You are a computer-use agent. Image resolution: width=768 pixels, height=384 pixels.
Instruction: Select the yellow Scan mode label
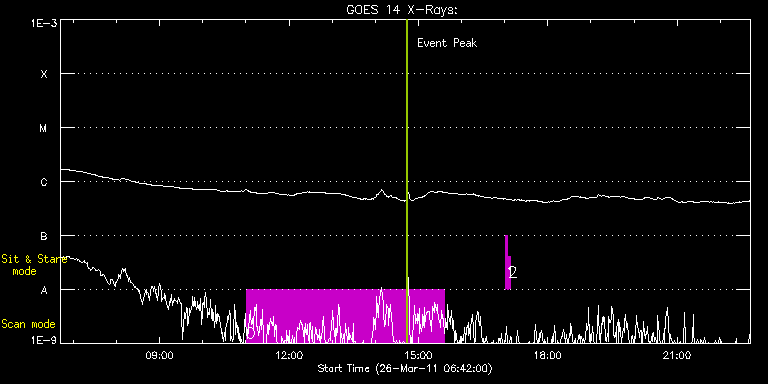coord(28,324)
